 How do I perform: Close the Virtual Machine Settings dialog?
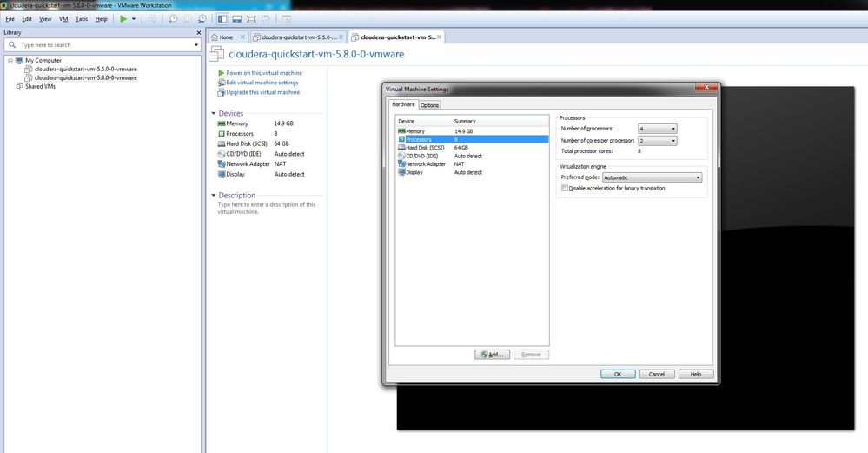click(706, 88)
